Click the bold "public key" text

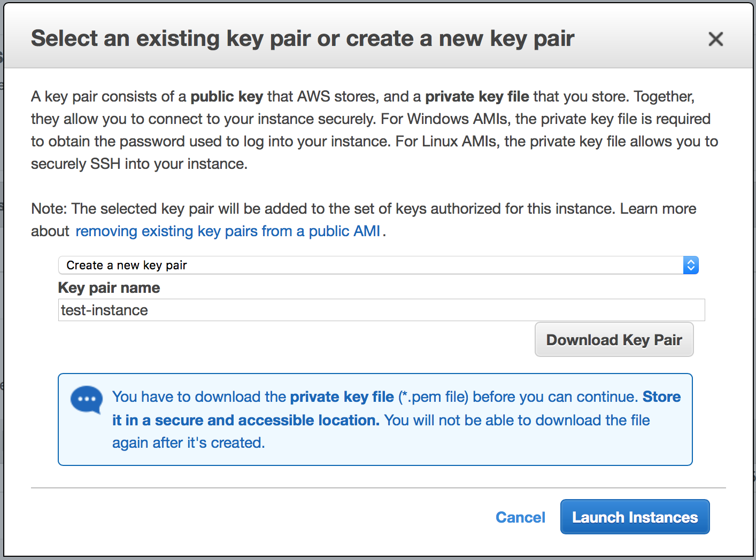(x=227, y=96)
